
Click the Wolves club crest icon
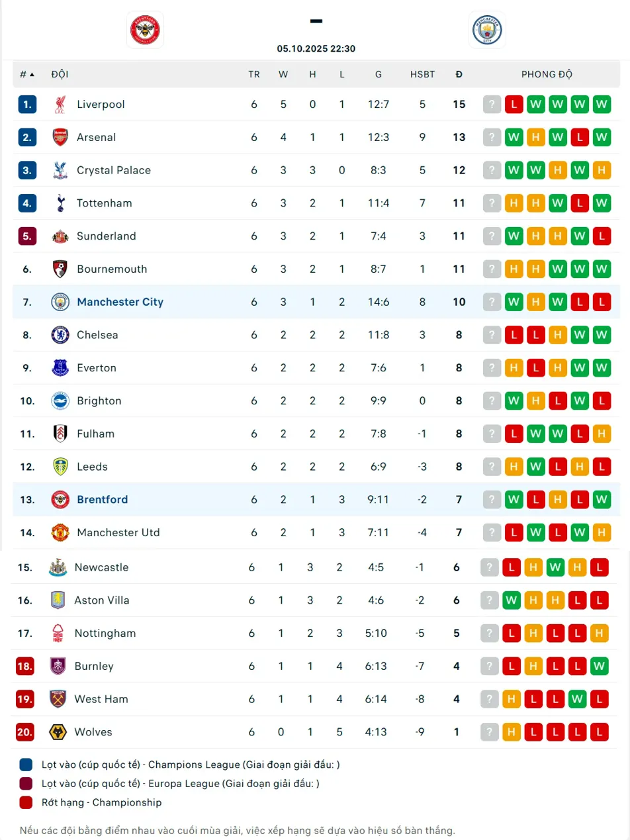[58, 732]
